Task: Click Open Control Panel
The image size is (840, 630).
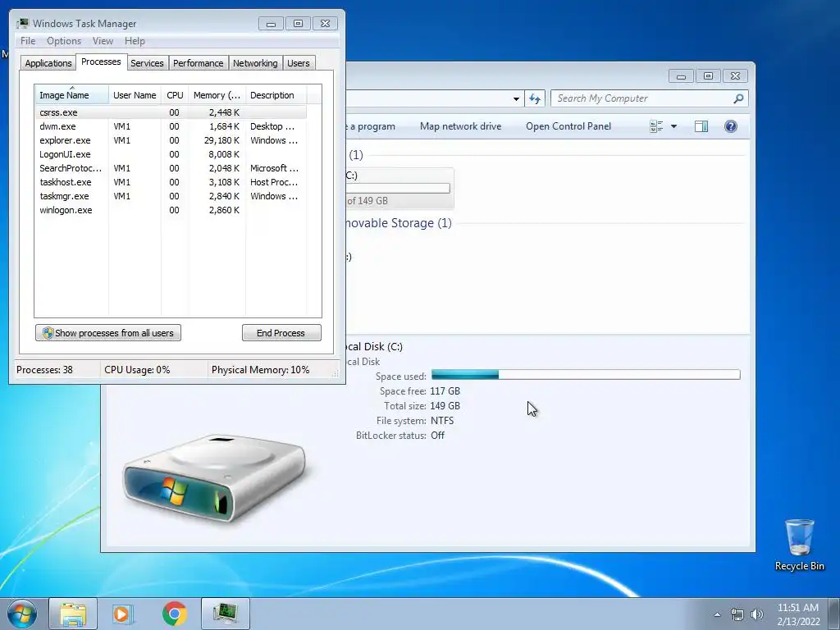Action: [568, 126]
